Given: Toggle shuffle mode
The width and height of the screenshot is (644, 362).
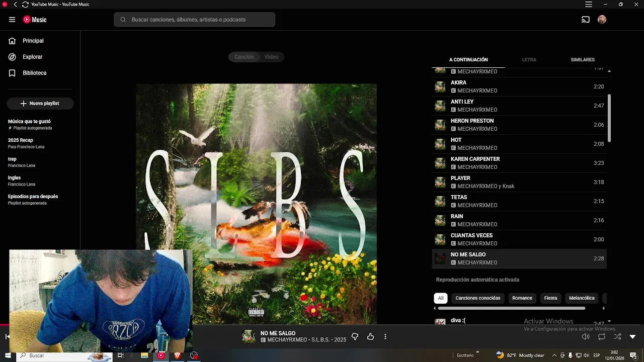Looking at the screenshot, I should (x=618, y=337).
